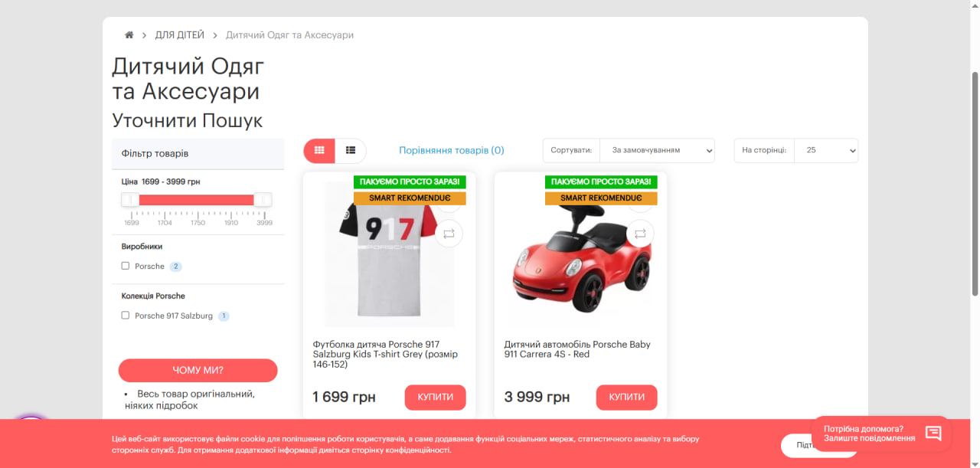Add Porsche T-shirt to comparison

(449, 234)
